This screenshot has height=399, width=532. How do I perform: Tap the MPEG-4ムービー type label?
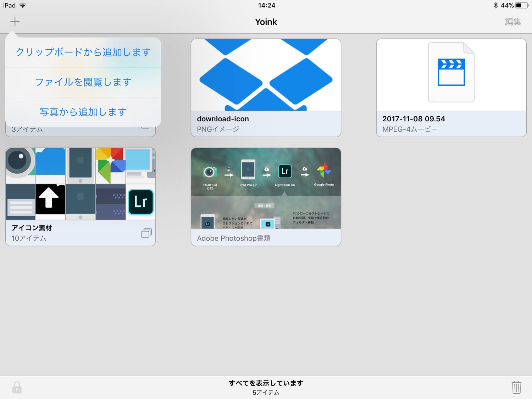tap(410, 129)
